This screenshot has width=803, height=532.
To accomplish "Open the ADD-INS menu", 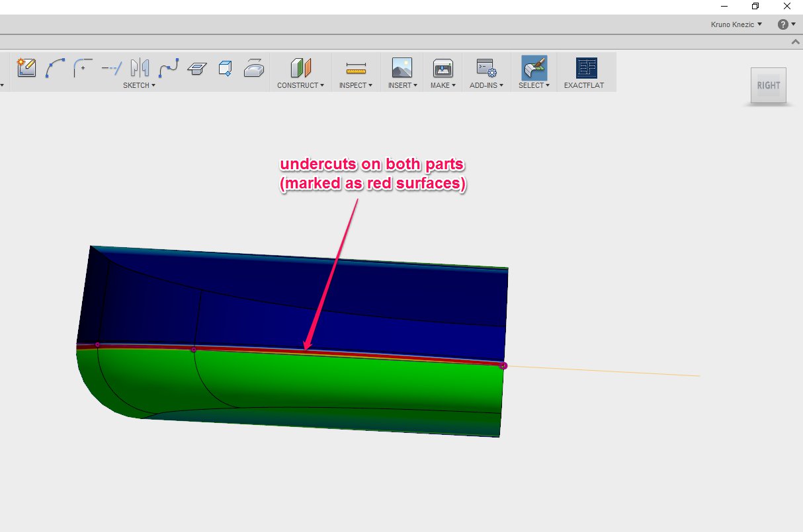I will click(486, 85).
